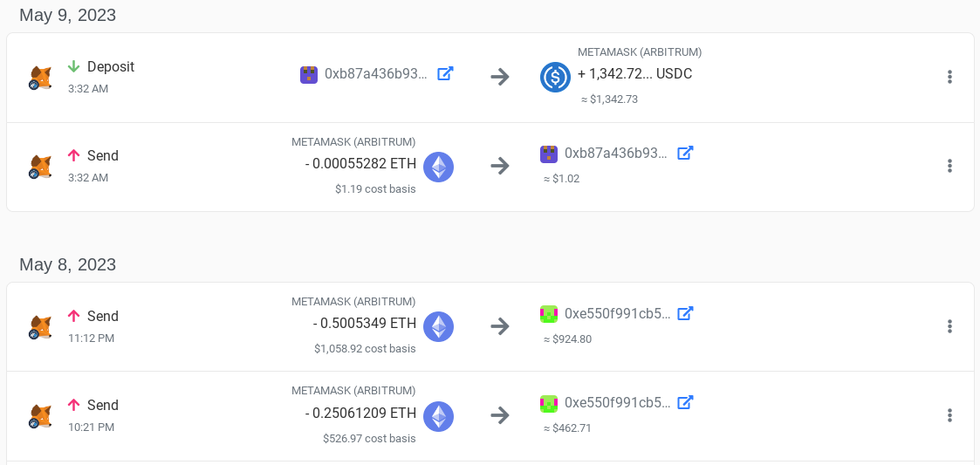Open three-dot menu for the Deposit transaction
Screen dimensions: 980x465
pos(949,77)
